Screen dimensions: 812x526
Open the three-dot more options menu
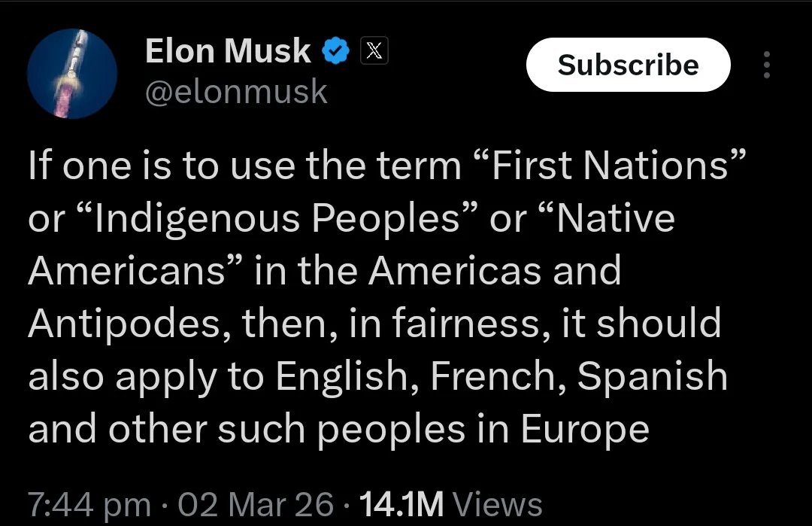click(x=766, y=65)
